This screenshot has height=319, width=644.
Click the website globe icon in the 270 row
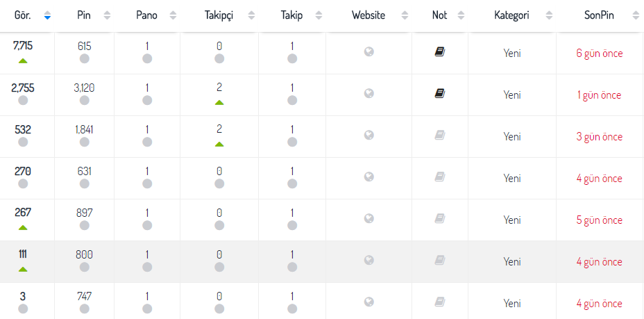368,177
